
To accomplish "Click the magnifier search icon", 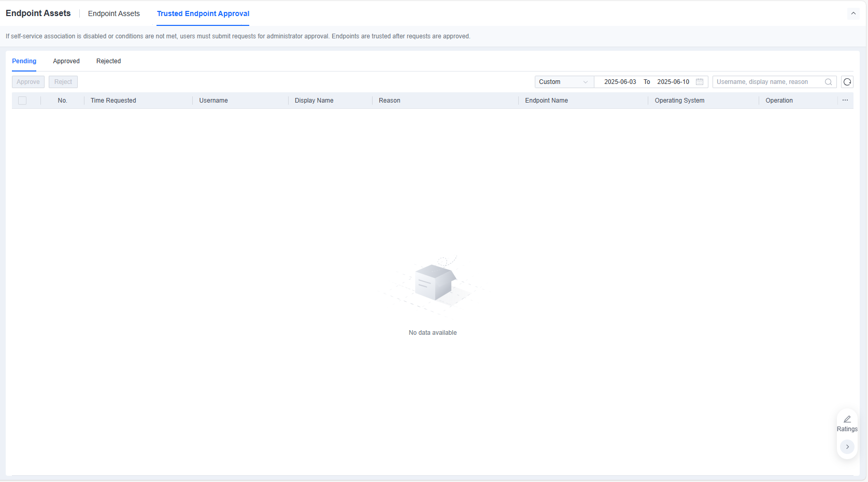I will coord(828,82).
